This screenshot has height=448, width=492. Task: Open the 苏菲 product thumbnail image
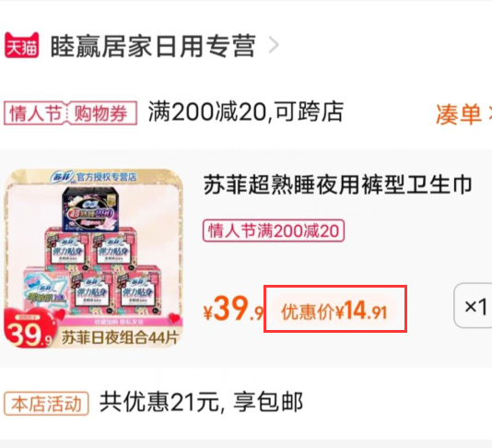(x=93, y=258)
